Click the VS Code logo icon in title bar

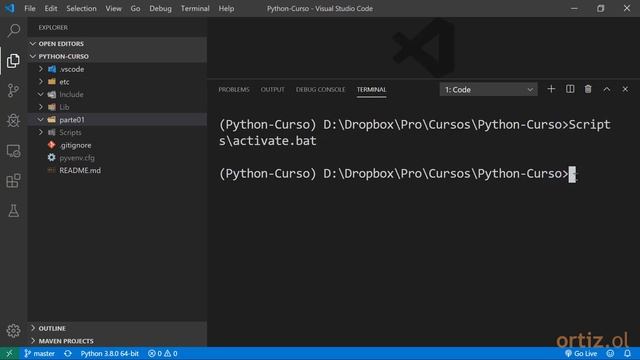(x=10, y=8)
